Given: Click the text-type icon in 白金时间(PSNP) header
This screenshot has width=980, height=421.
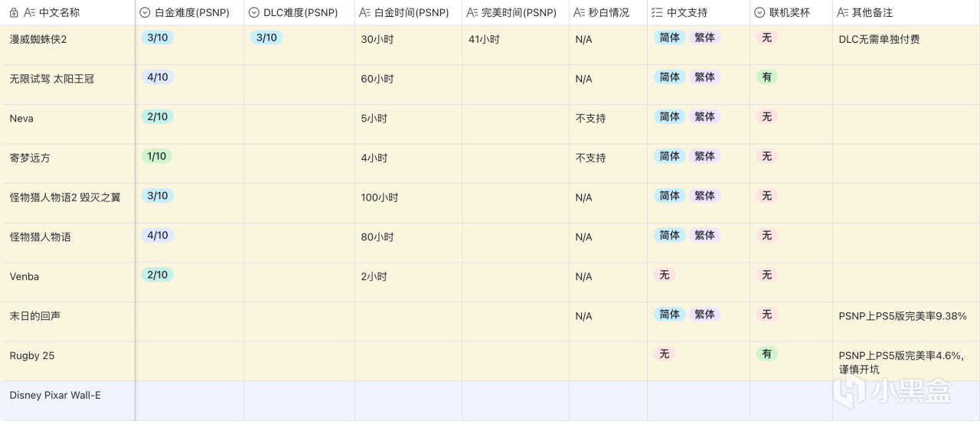Looking at the screenshot, I should pyautogui.click(x=365, y=13).
